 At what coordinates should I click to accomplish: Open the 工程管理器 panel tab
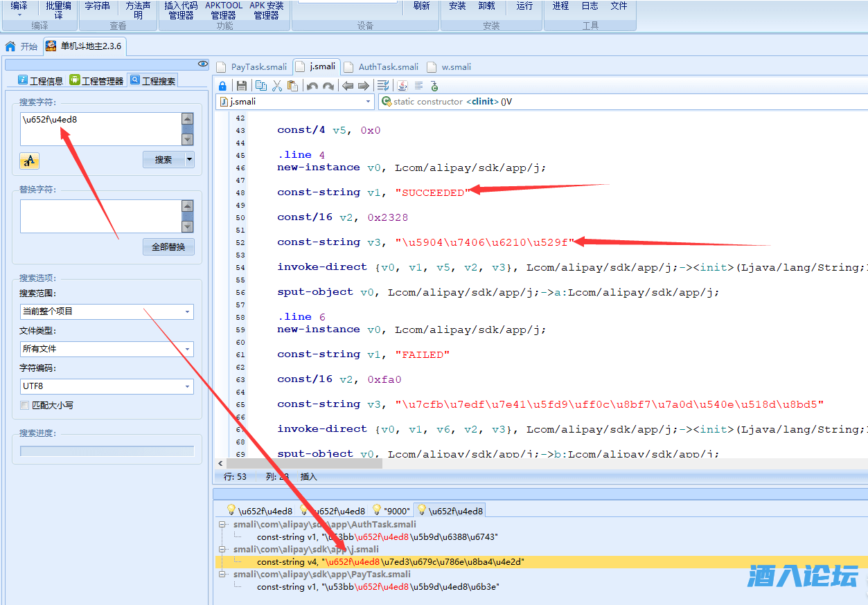(96, 81)
